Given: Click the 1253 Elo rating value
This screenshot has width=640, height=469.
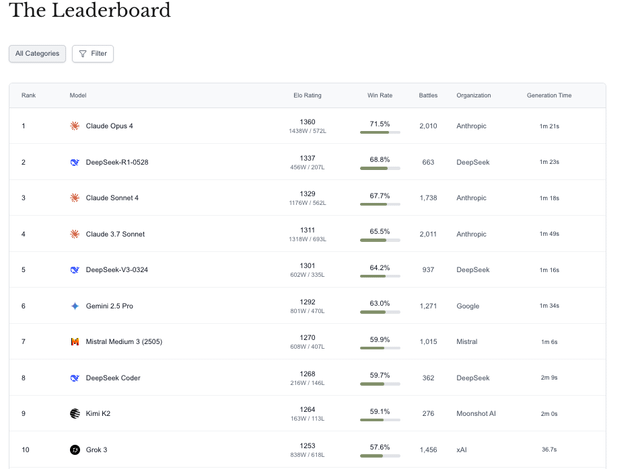Looking at the screenshot, I should click(307, 445).
